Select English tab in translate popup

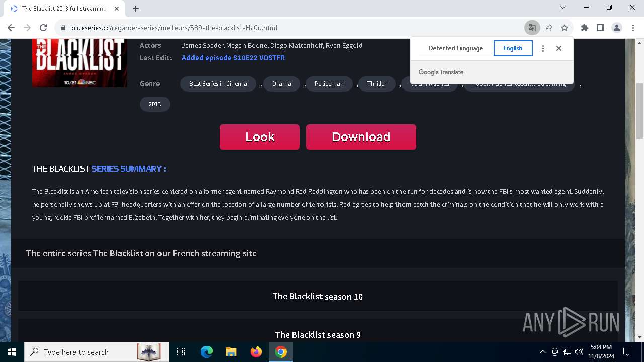point(513,48)
